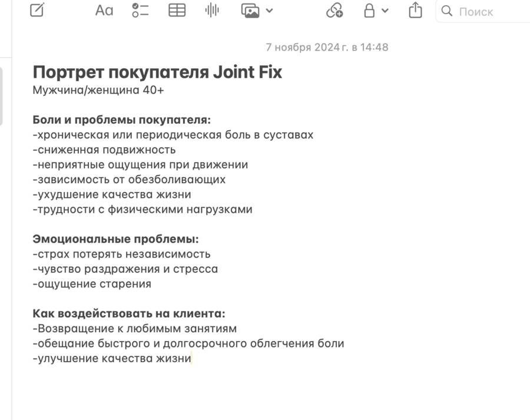Click the line about хроническая боль в суставах

coord(173,135)
